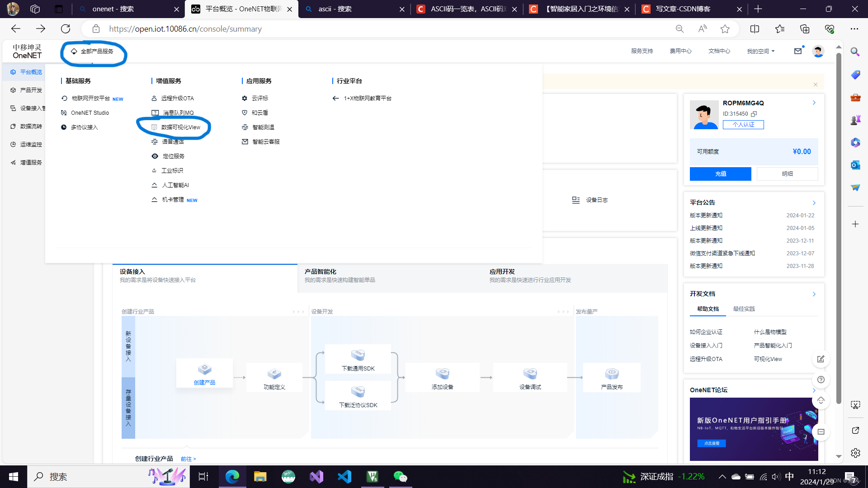Open 消息队列MQ service
Screen dimensions: 868x488
(172, 113)
